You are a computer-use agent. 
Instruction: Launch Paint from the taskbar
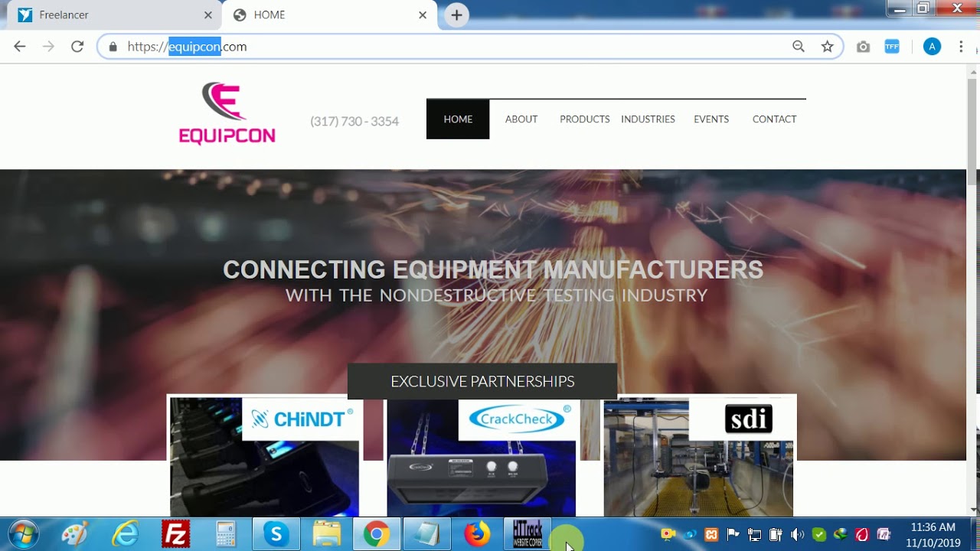click(74, 534)
